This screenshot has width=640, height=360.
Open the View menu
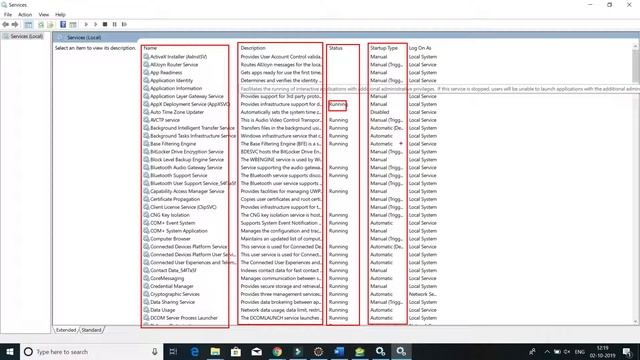[x=44, y=15]
